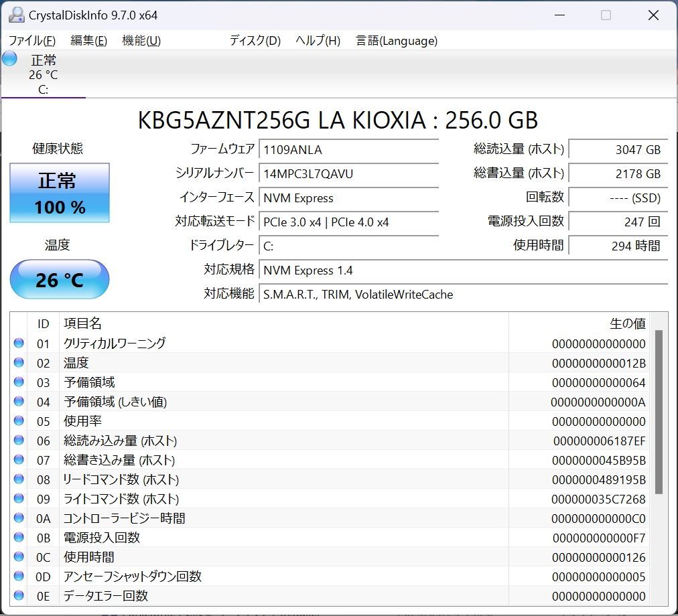Screen dimensions: 678x616
Task: Open the 機能(U) function menu
Action: pyautogui.click(x=141, y=40)
